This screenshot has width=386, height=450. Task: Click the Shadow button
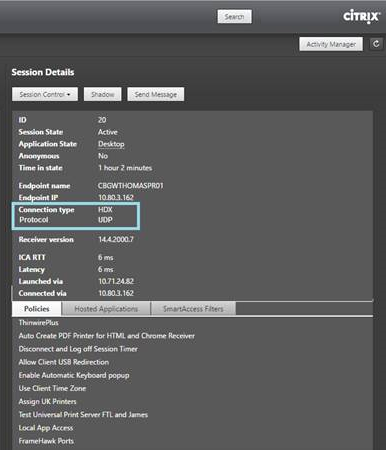pyautogui.click(x=103, y=94)
